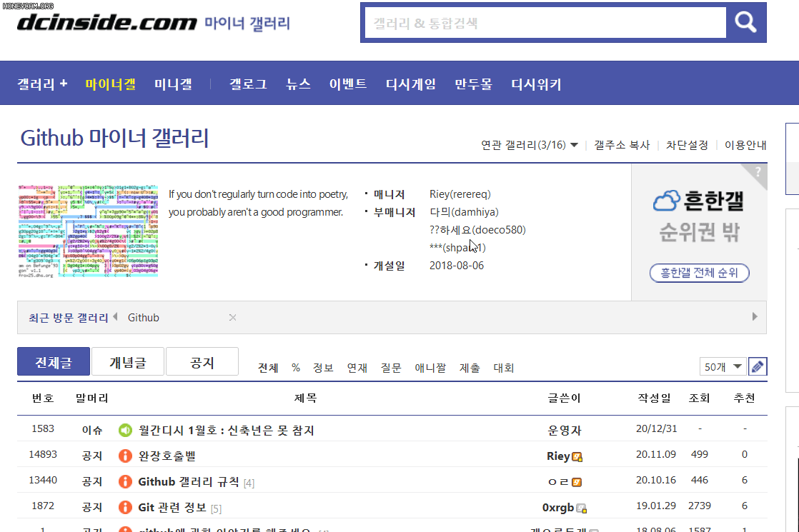Screen dimensions: 799x532
Task: Click the opening date 2018-08-06
Action: click(x=457, y=265)
